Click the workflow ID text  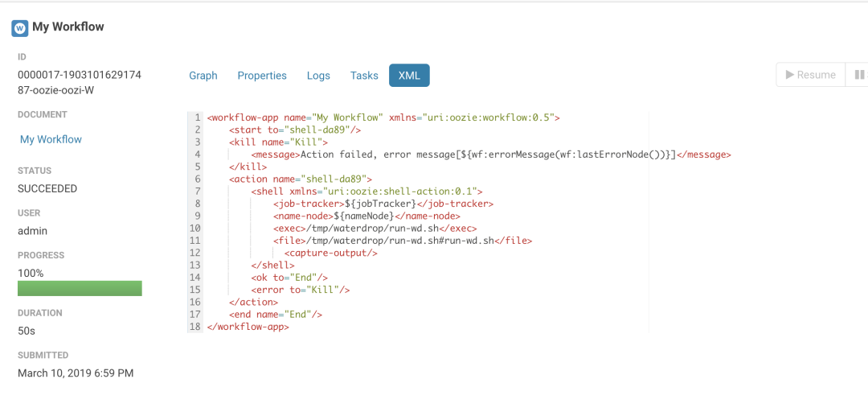79,83
